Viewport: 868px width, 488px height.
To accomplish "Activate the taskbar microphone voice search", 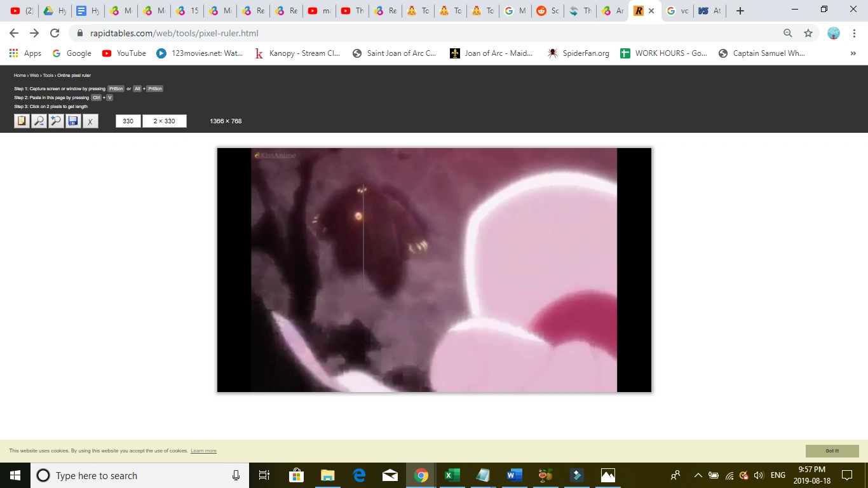I will pyautogui.click(x=236, y=475).
